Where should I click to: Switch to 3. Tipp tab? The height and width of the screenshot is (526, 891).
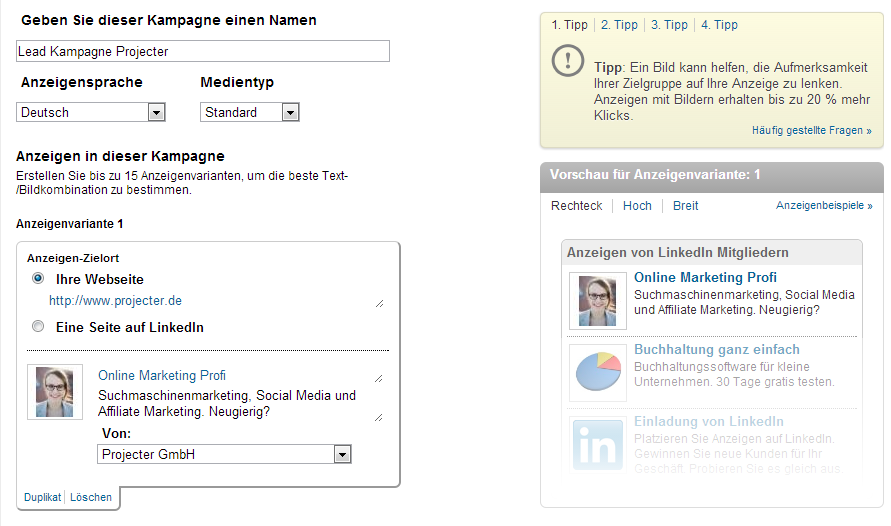pyautogui.click(x=669, y=25)
